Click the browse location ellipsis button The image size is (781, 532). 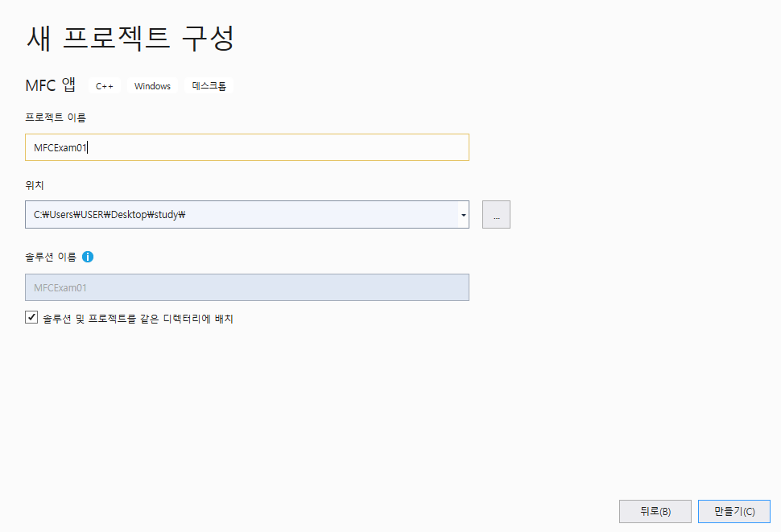coord(496,215)
